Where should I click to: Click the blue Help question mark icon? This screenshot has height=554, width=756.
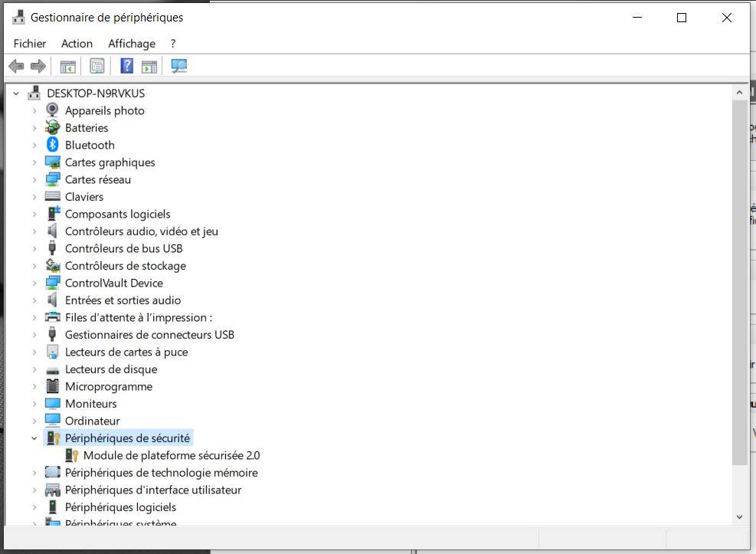(x=127, y=67)
